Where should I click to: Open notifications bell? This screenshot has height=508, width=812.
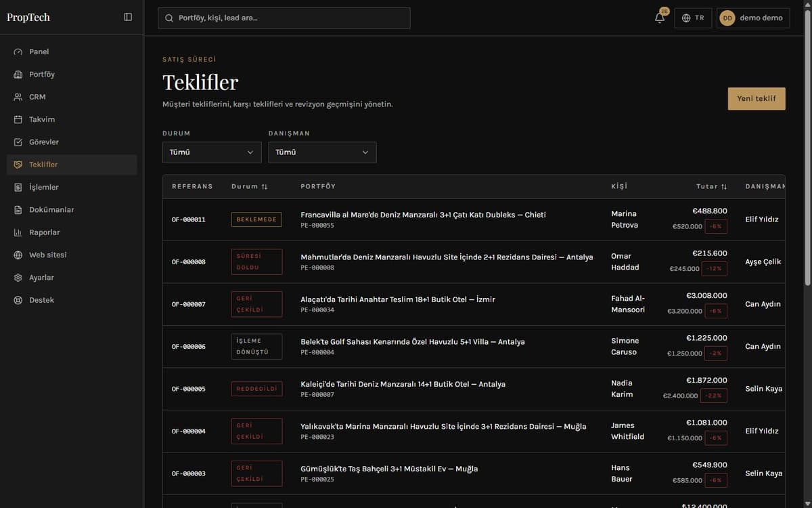[x=660, y=18]
